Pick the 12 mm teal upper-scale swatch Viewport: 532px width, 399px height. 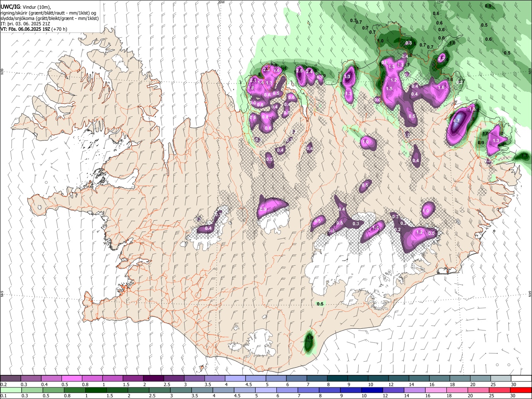pyautogui.click(x=399, y=378)
